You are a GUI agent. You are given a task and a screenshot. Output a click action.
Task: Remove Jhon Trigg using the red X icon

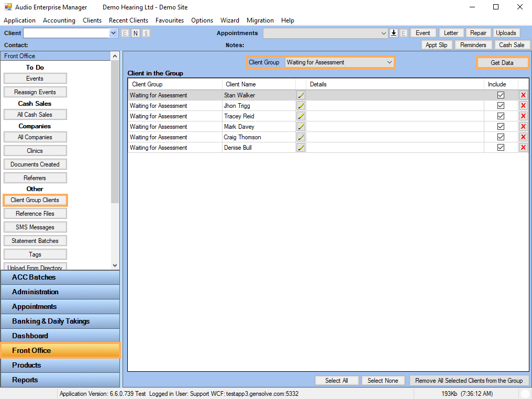point(523,105)
